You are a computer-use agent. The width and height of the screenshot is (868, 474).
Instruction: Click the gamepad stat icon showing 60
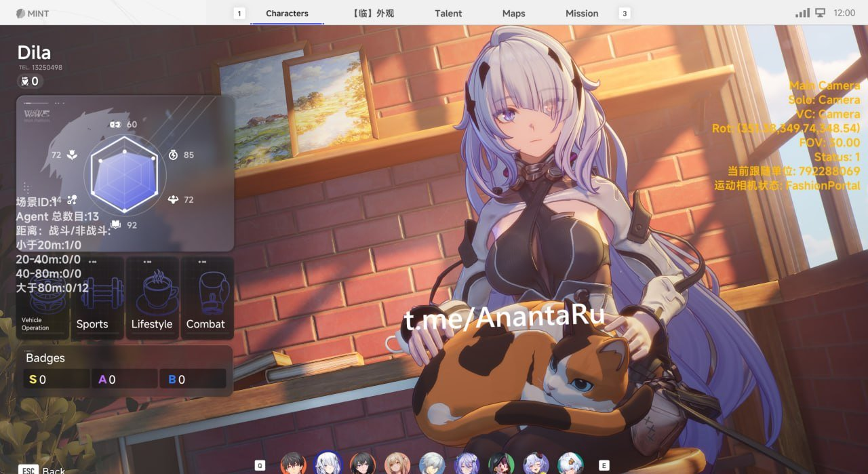[115, 125]
